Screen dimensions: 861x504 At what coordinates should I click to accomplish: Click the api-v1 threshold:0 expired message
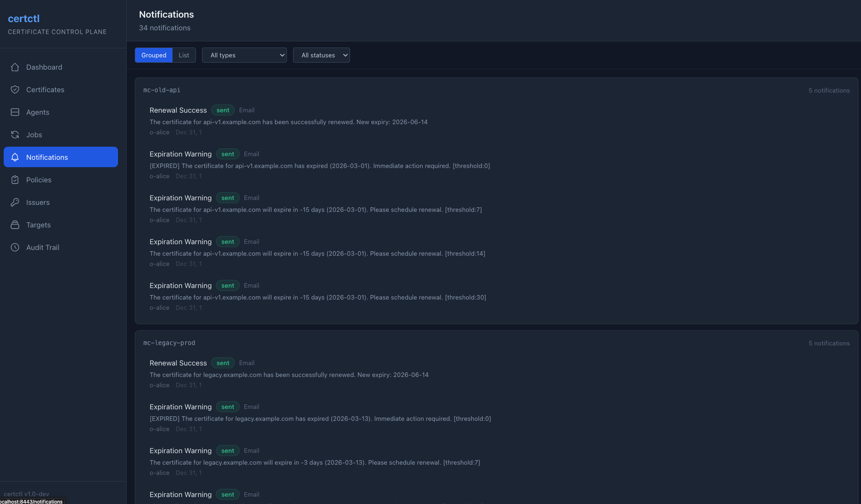(x=320, y=166)
